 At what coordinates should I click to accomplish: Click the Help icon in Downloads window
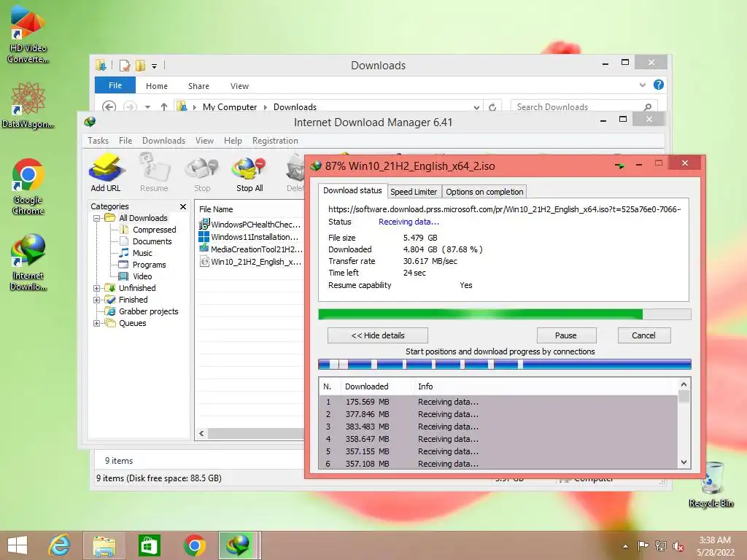click(x=659, y=85)
